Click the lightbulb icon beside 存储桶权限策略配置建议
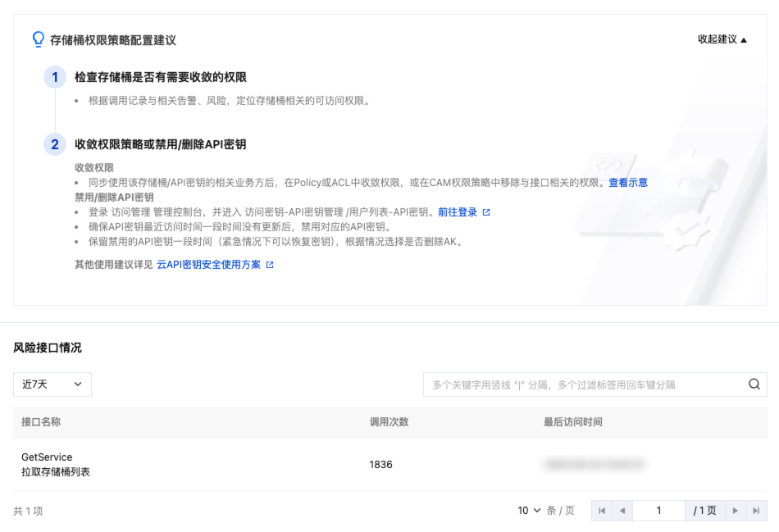 (x=38, y=39)
